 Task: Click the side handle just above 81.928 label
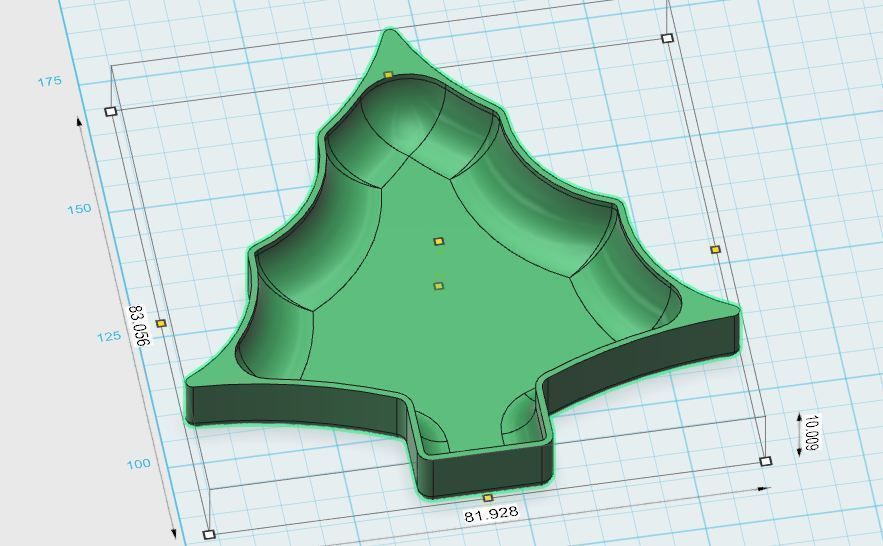pos(488,498)
